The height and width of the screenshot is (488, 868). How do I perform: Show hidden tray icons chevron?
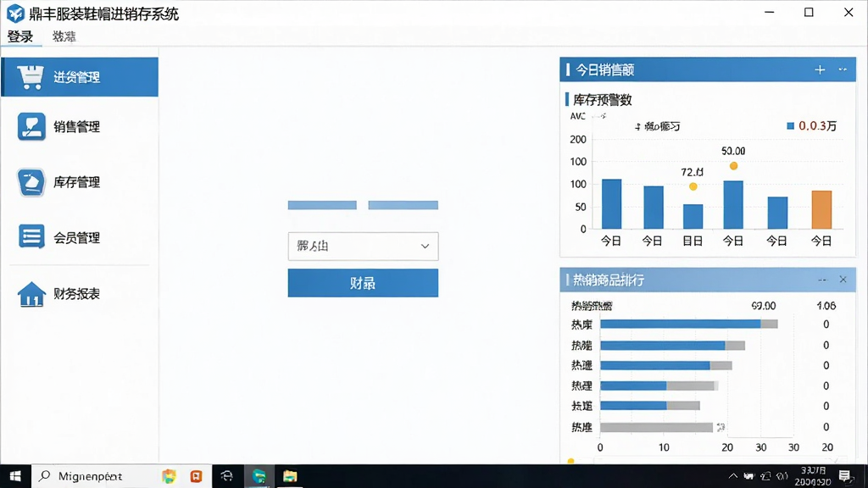pos(733,476)
